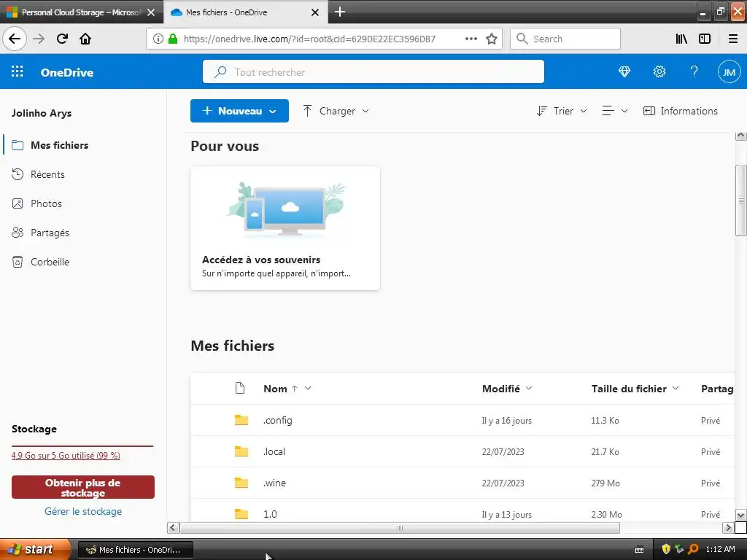Open the Trier sort dropdown

point(562,111)
